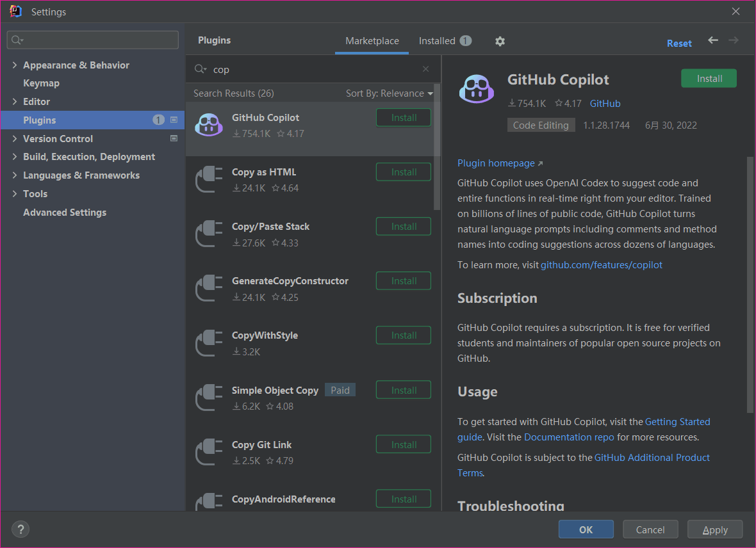Click the large GitHub Copilot logo in details

pos(477,89)
